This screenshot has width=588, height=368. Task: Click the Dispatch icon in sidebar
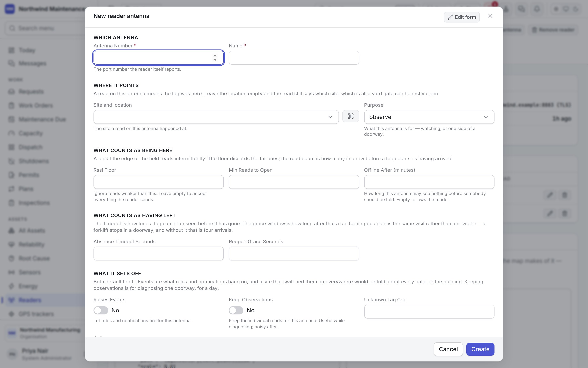click(11, 147)
